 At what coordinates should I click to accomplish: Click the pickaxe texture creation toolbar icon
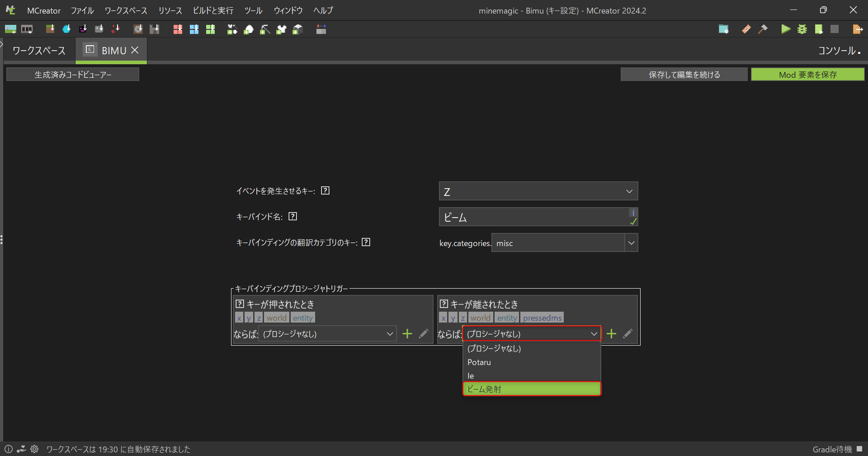point(265,29)
